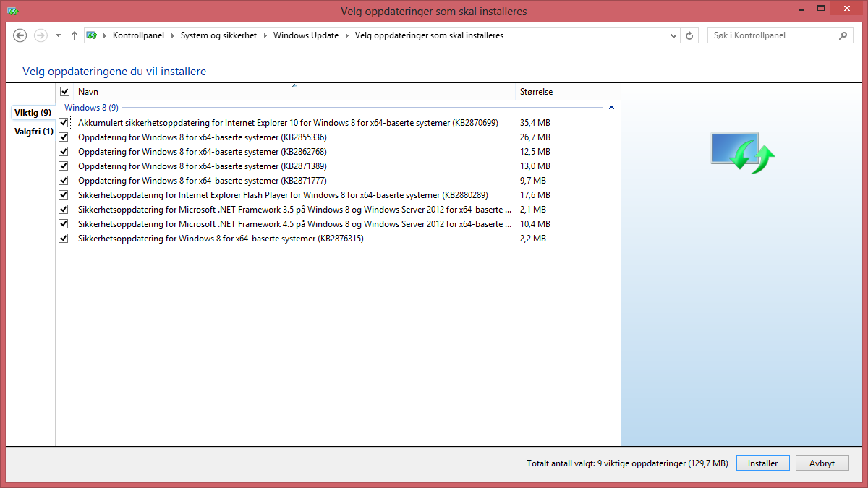Expand arrow after Windows Update breadcrumb
The height and width of the screenshot is (488, 868).
[347, 35]
